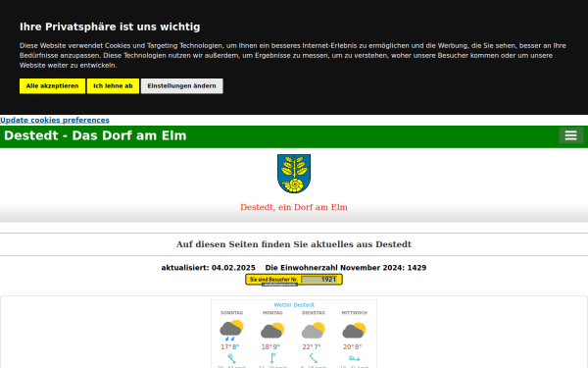The width and height of the screenshot is (588, 368).
Task: Click Sonntag's wind direction arrow icon
Action: (231, 358)
